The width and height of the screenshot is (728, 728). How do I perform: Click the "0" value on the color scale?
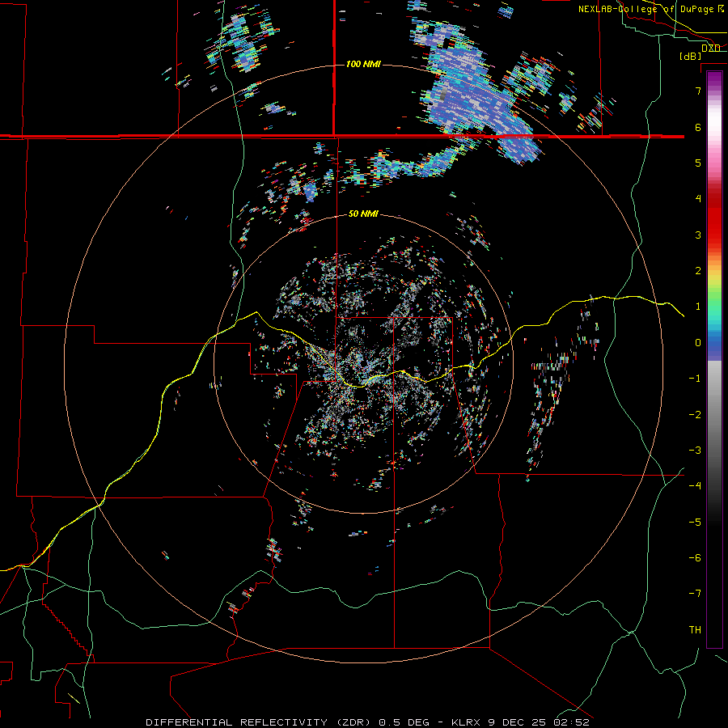pos(698,343)
